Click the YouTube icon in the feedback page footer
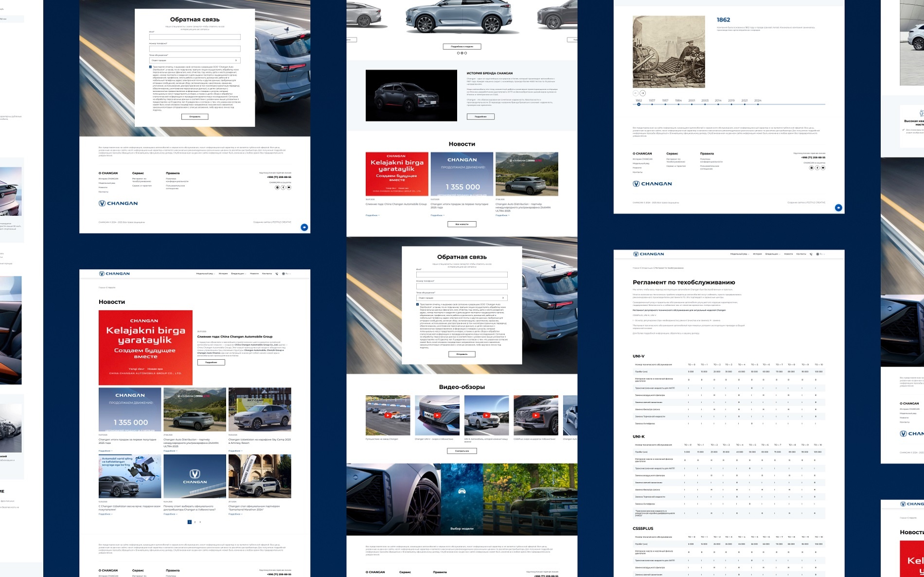Image resolution: width=924 pixels, height=577 pixels. pyautogui.click(x=289, y=187)
